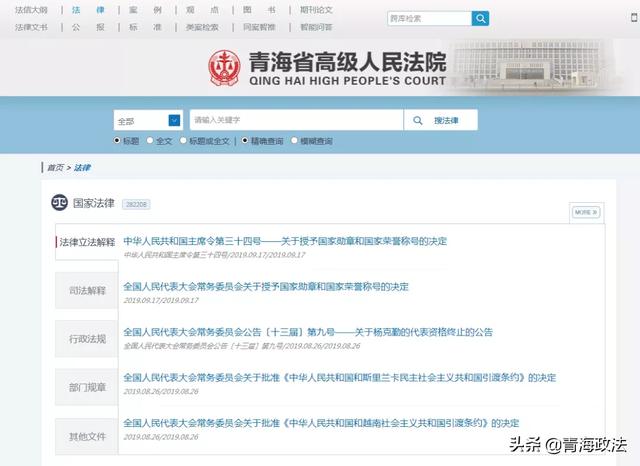Click the MORE button in 国家法律

(586, 212)
